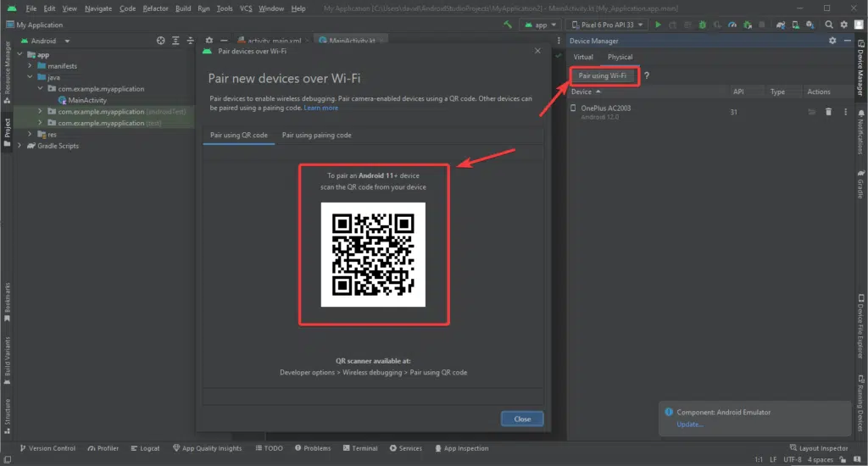Screen dimensions: 868x466
Task: Expand the res folder
Action: point(30,134)
